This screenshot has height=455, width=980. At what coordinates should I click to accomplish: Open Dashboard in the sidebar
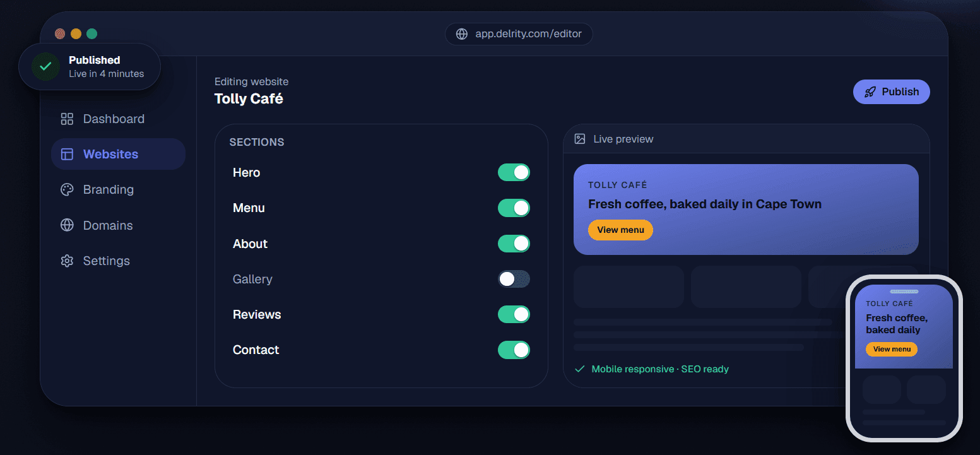(x=118, y=119)
